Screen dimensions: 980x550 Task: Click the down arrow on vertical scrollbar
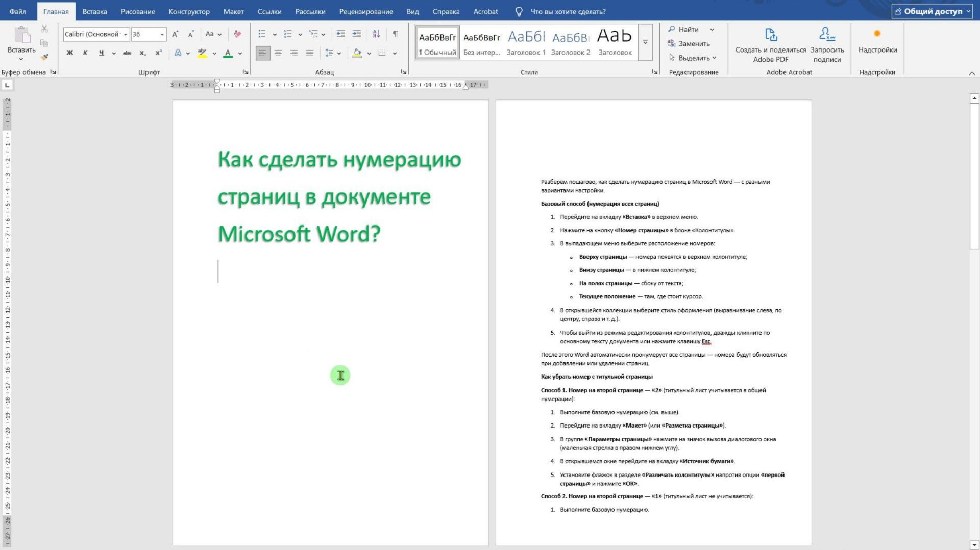pyautogui.click(x=974, y=545)
